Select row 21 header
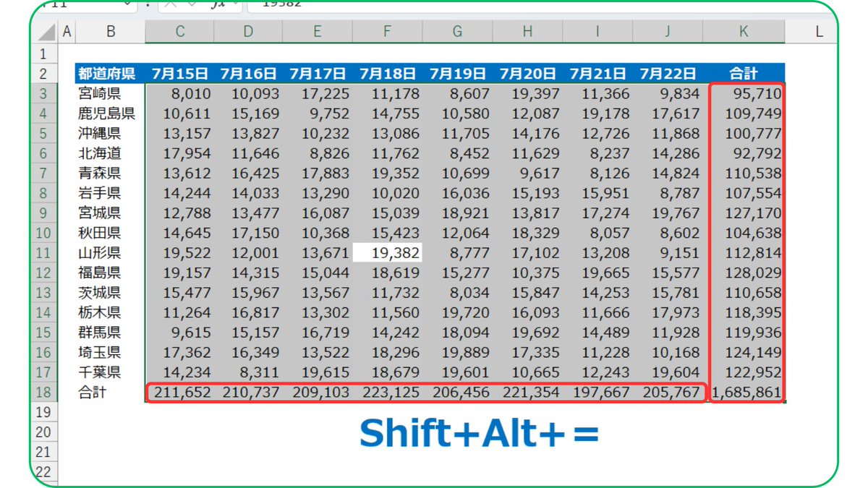This screenshot has height=488, width=868. pos(44,452)
